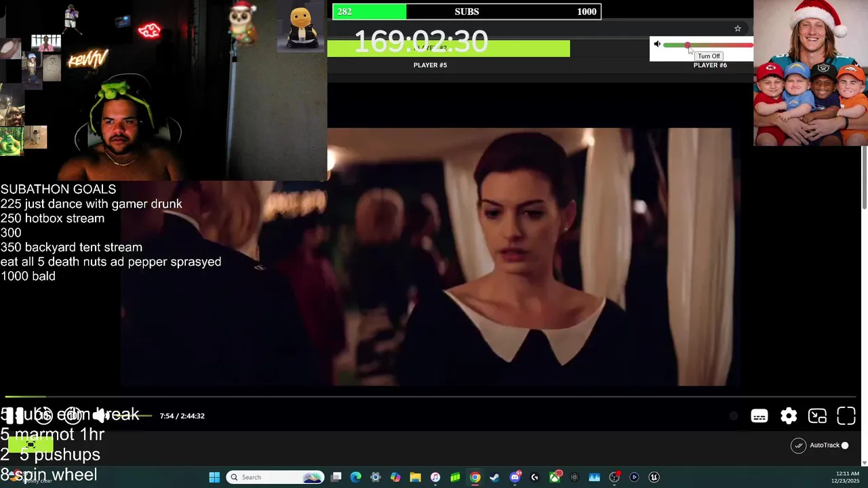Screen dimensions: 868x488
Task: Click the SUBATHON GOALS heading
Action: (x=58, y=189)
